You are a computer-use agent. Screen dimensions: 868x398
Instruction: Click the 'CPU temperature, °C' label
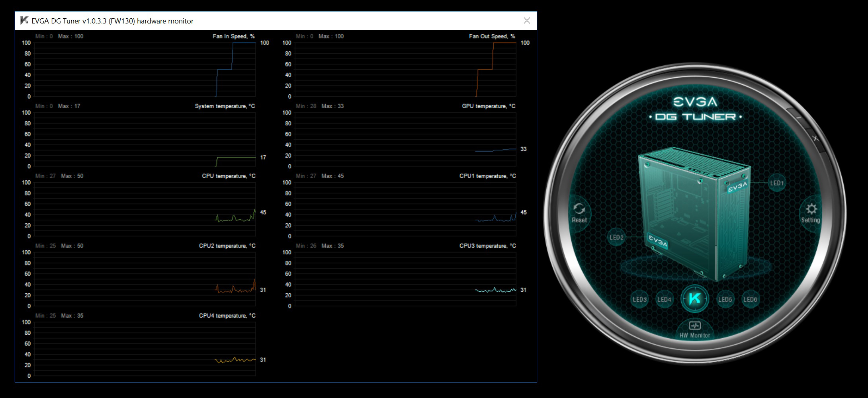pos(229,176)
